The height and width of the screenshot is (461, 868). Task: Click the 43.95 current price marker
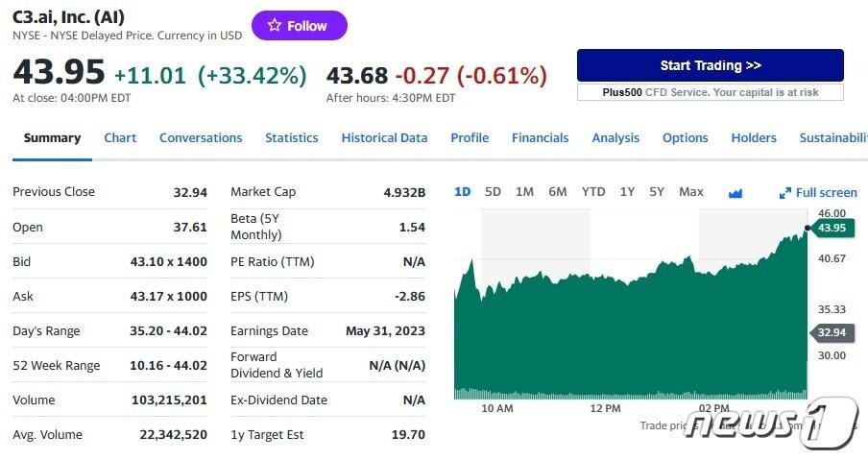tap(832, 228)
